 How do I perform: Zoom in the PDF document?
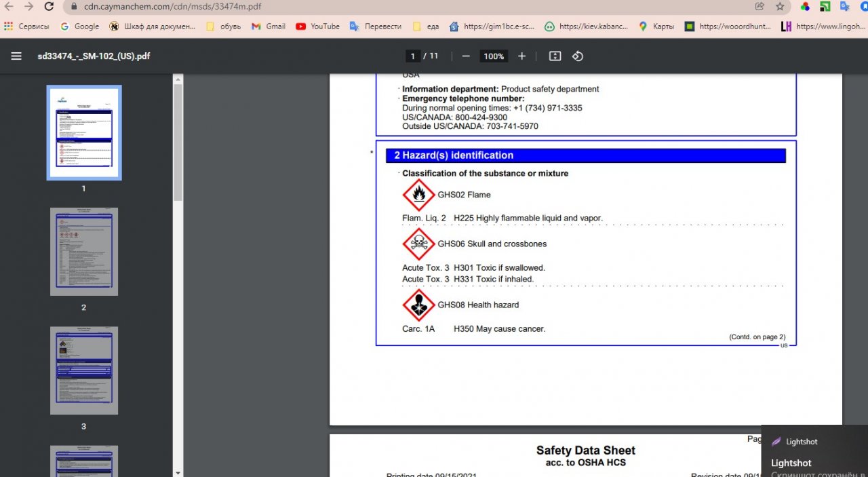coord(521,56)
